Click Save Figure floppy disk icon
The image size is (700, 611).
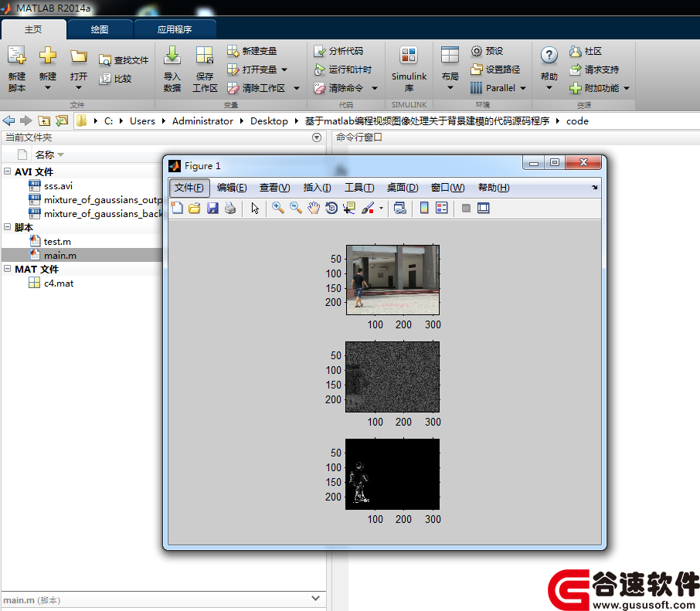(212, 208)
